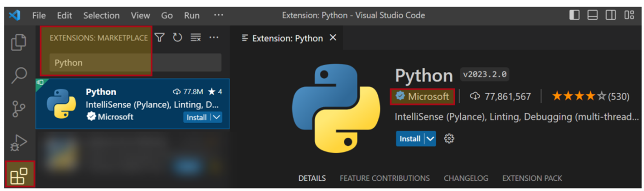The image size is (644, 191).
Task: Toggle the primary side bar
Action: pyautogui.click(x=574, y=15)
